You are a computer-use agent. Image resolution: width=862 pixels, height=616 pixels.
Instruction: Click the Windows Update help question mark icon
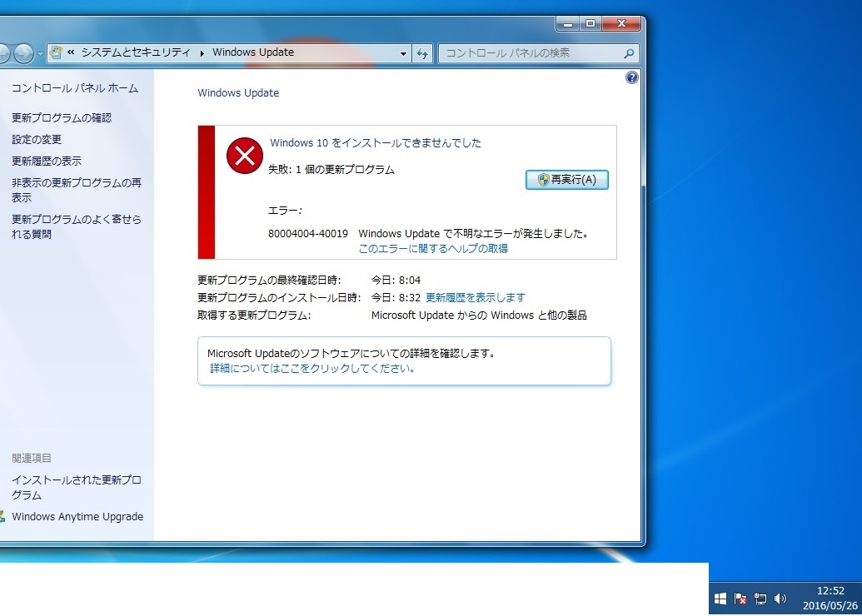(x=631, y=77)
